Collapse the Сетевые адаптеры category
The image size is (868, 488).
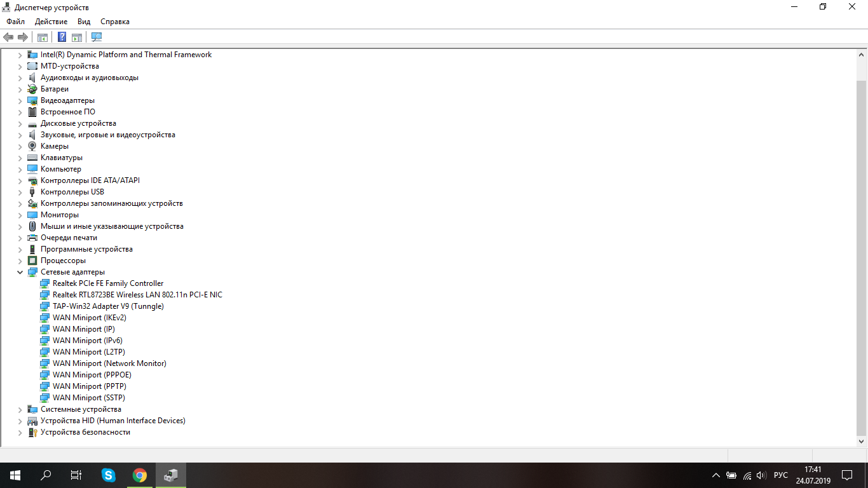click(20, 272)
